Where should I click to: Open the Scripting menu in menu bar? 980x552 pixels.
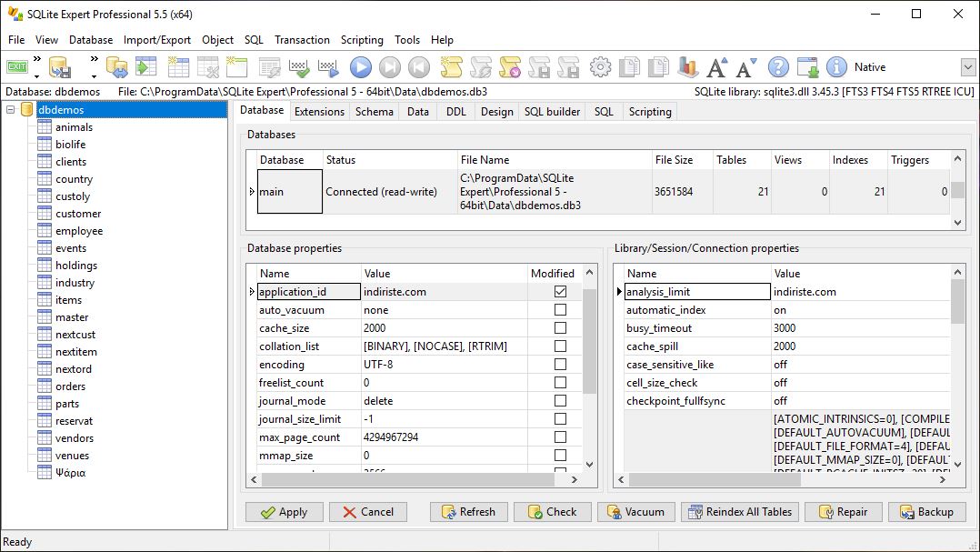(x=362, y=39)
